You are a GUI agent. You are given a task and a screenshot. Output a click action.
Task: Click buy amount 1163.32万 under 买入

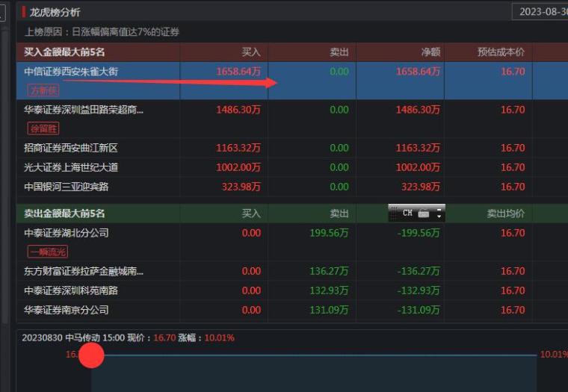pos(238,148)
